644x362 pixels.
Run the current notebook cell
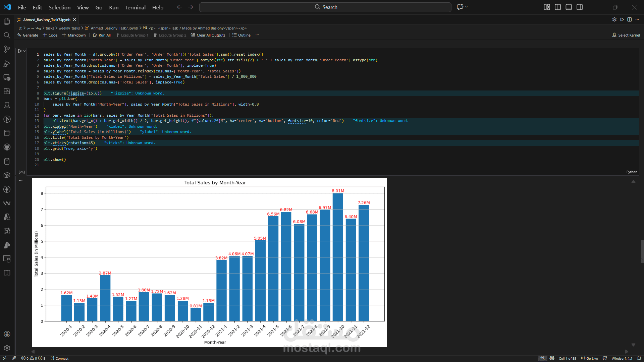20,51
